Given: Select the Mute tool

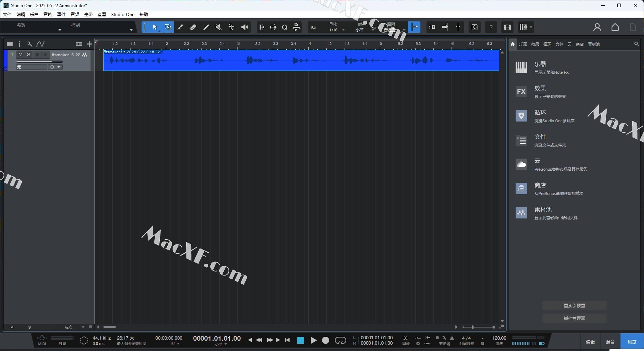Looking at the screenshot, I should click(219, 27).
